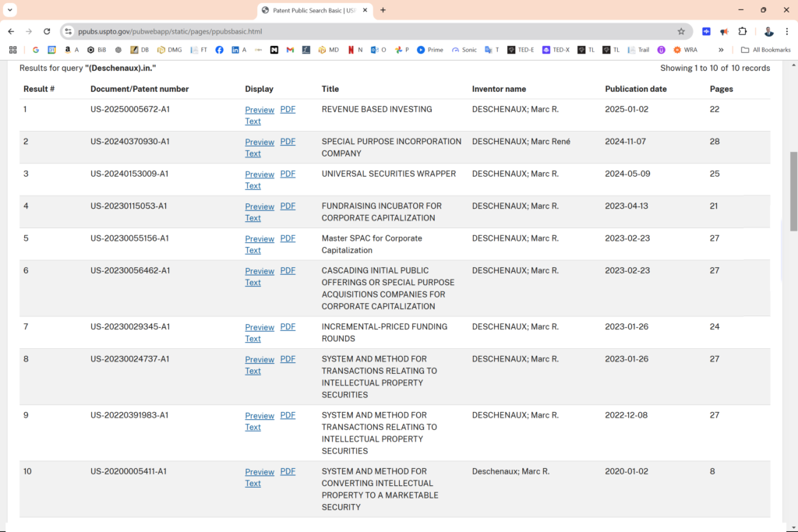
Task: Open the Facebook bookmark
Action: point(219,50)
